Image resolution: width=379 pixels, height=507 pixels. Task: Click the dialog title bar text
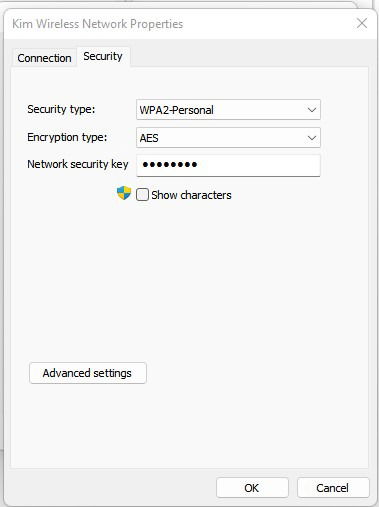pyautogui.click(x=98, y=24)
